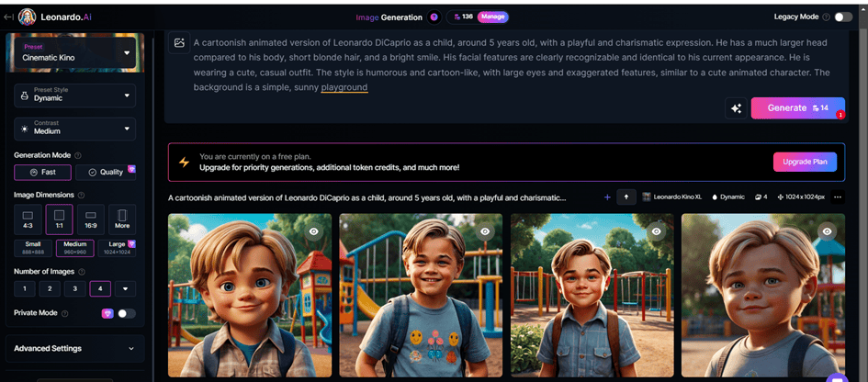The width and height of the screenshot is (868, 382).
Task: Click the Upgrade Plan button
Action: pyautogui.click(x=805, y=162)
